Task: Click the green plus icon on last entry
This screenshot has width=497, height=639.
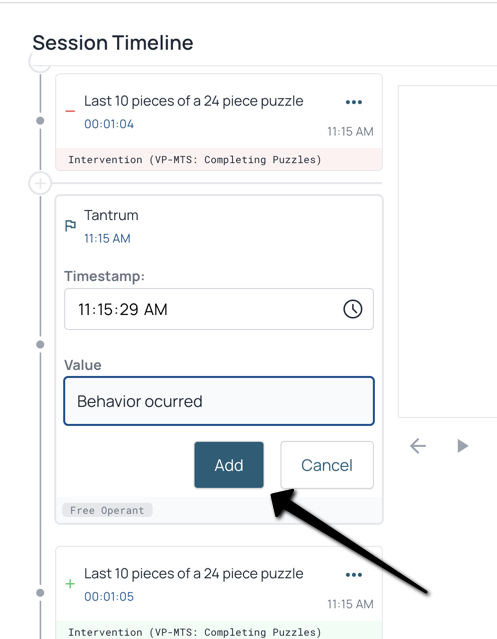Action: point(70,584)
